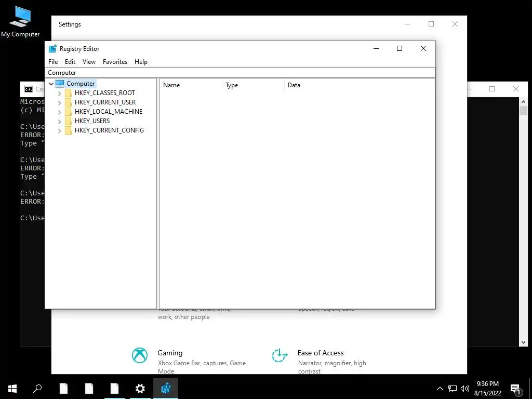
Task: Select HKEY_LOCAL_MACHINE in the tree
Action: click(109, 112)
